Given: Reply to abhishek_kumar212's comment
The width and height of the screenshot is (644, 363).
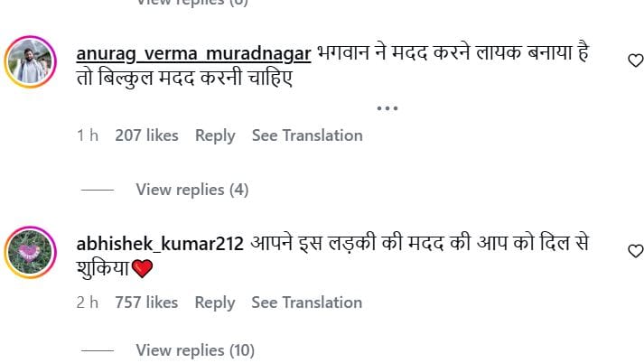Looking at the screenshot, I should pos(215,302).
